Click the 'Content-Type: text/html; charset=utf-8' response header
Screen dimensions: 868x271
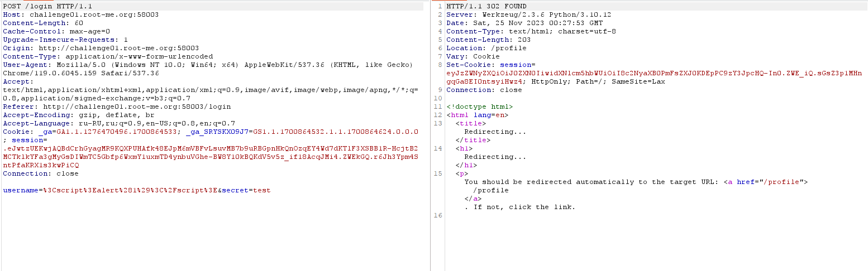click(531, 31)
